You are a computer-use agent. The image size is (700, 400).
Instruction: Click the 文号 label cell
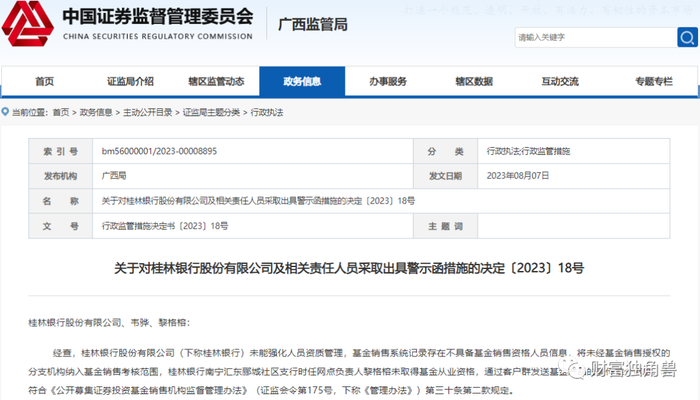tap(61, 226)
